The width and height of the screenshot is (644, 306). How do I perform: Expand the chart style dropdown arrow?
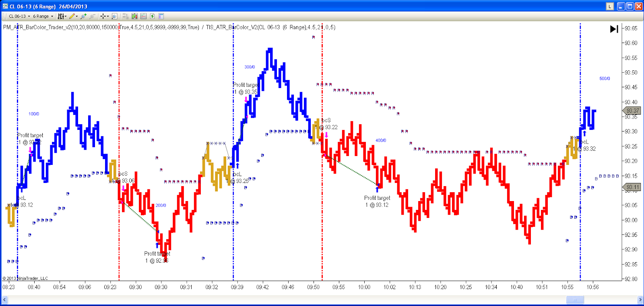click(66, 16)
